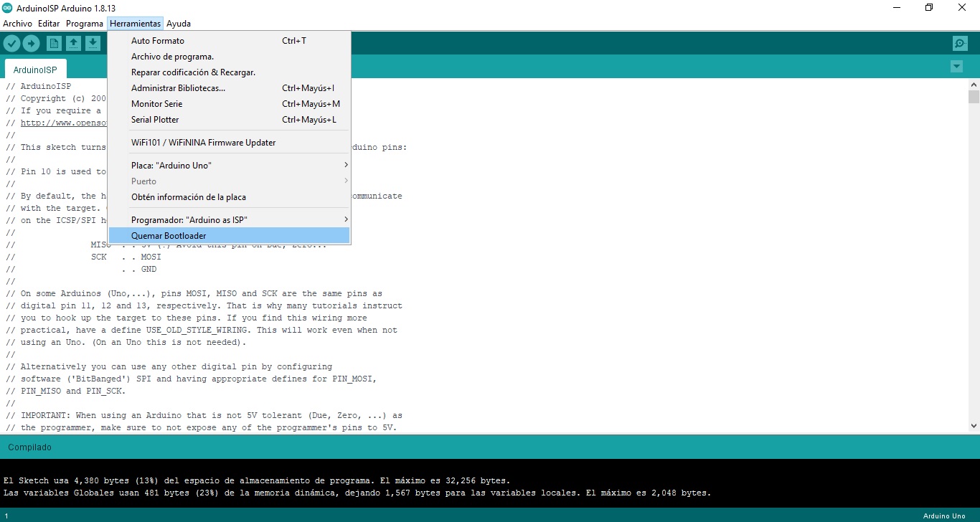Click line "// Pin 10 is used to"

click(x=56, y=171)
